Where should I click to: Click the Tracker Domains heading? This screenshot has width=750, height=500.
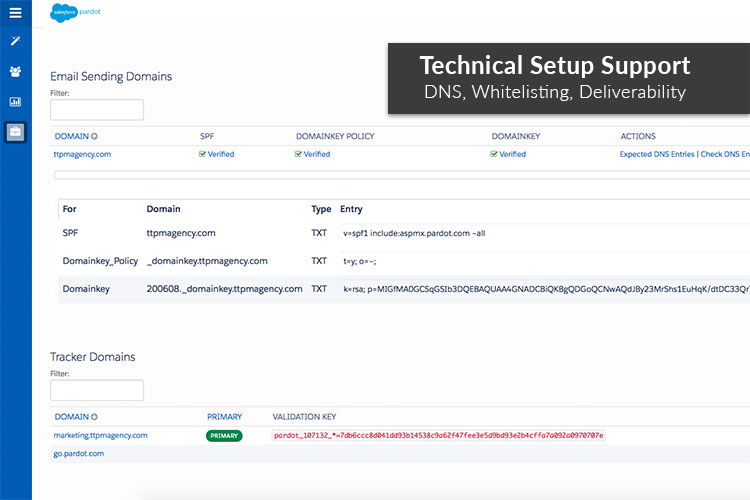pos(93,357)
